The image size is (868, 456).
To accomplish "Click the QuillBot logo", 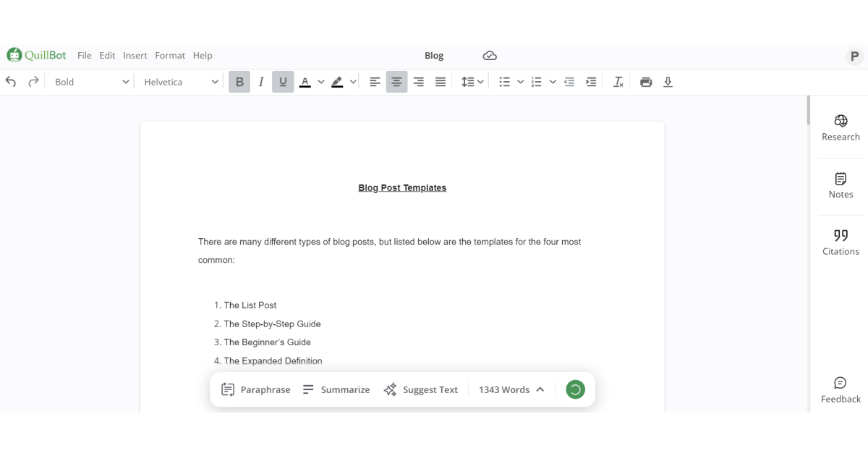I will tap(36, 55).
